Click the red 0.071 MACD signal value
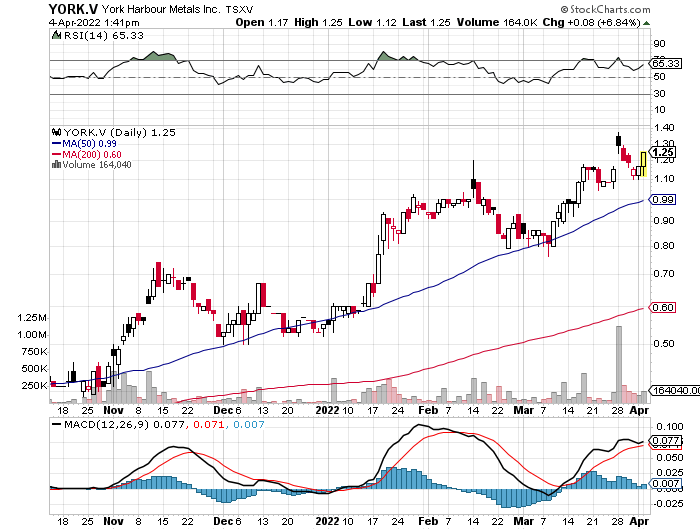This screenshot has height=530, width=700. tap(208, 425)
